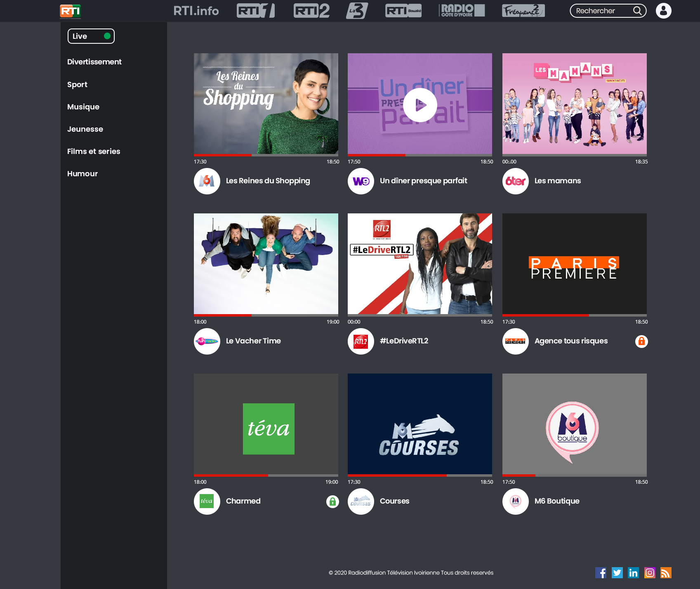Screen dimensions: 700x589
Task: Seek in Les Reines du Shopping progress bar
Action: click(266, 155)
